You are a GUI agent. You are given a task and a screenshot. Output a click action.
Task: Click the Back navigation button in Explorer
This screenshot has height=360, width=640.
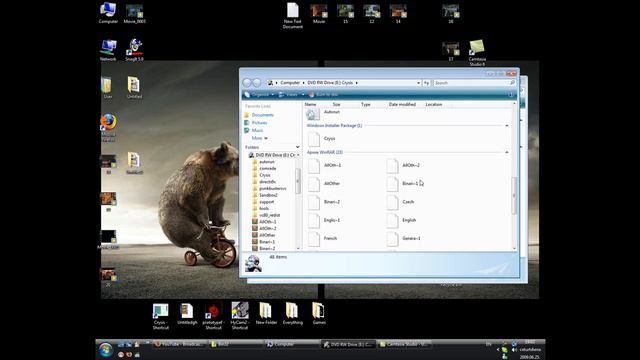coord(247,83)
